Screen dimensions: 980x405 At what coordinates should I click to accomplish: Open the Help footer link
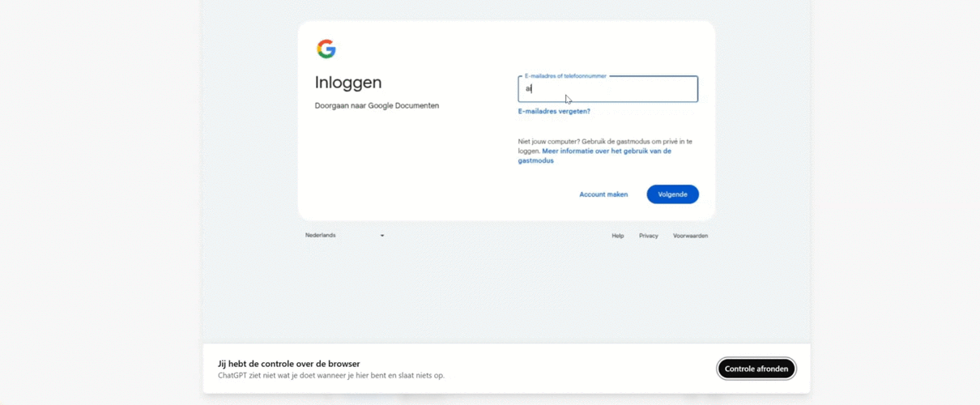click(618, 236)
